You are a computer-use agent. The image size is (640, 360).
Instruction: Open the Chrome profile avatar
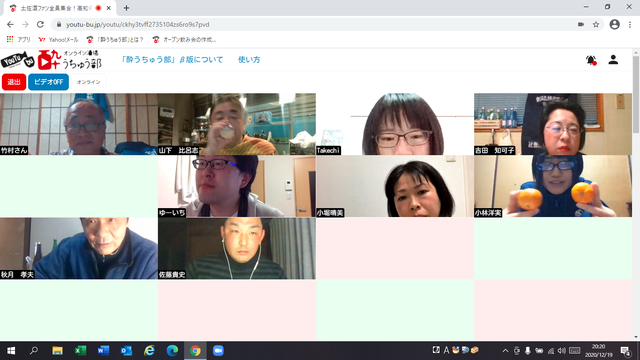(615, 24)
